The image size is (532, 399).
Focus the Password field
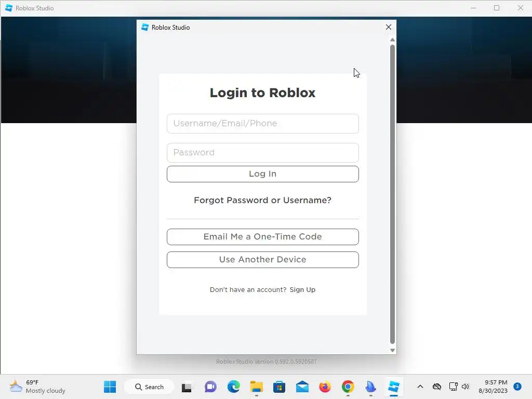click(262, 153)
